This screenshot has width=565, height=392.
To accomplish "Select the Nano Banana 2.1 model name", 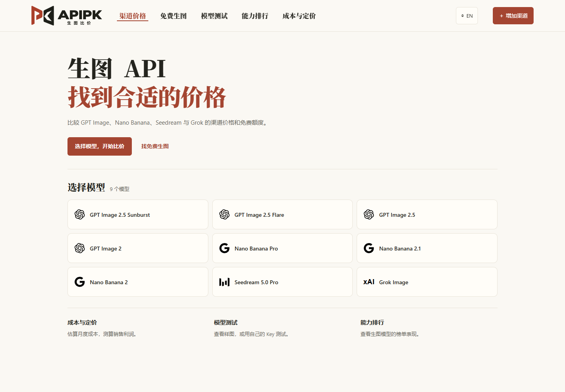I will 400,249.
